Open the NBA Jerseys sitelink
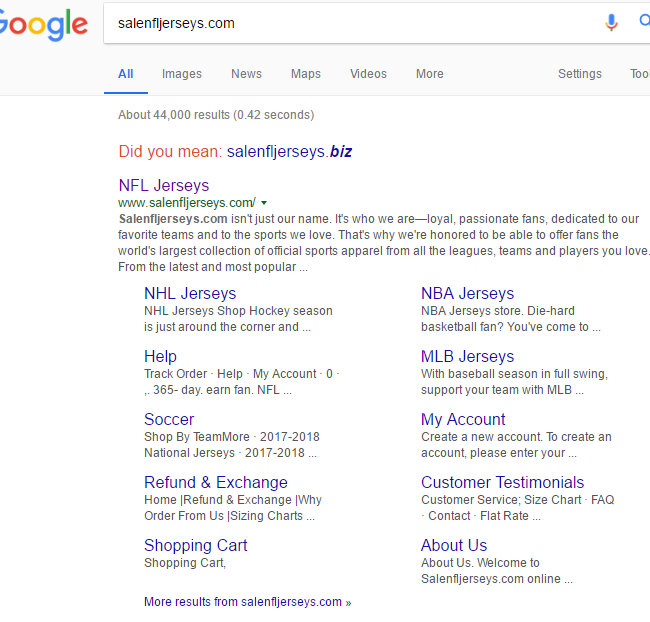 (x=467, y=293)
